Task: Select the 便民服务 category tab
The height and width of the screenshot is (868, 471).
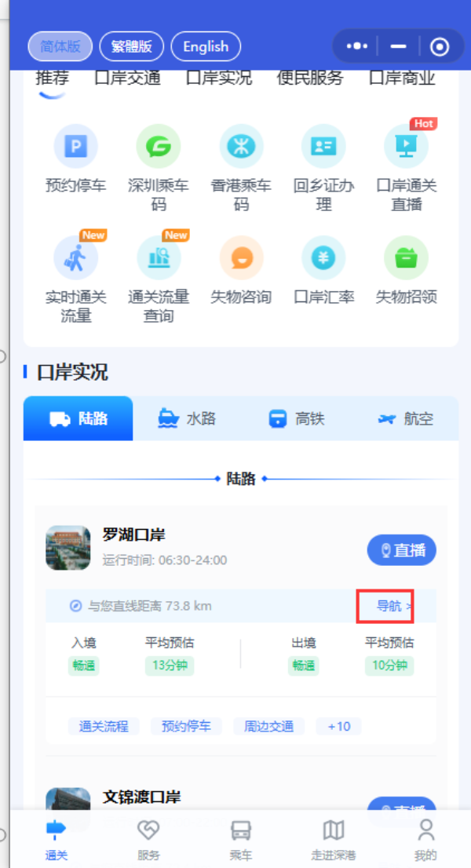Action: click(311, 78)
